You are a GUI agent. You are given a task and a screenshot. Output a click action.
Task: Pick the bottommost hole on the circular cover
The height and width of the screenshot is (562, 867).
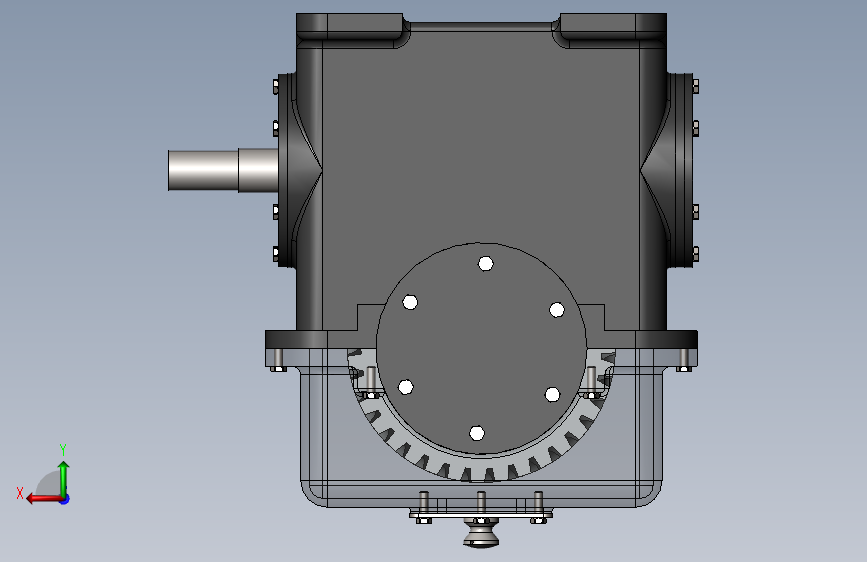477,433
